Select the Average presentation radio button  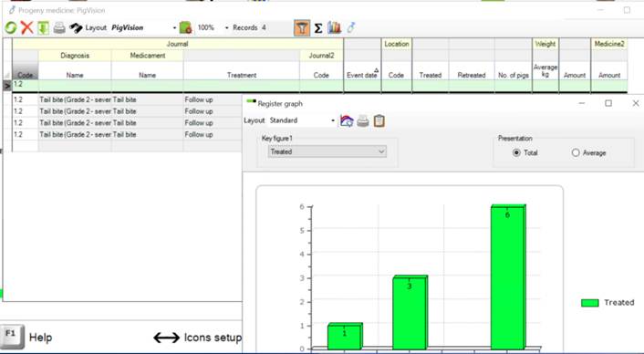(x=576, y=152)
